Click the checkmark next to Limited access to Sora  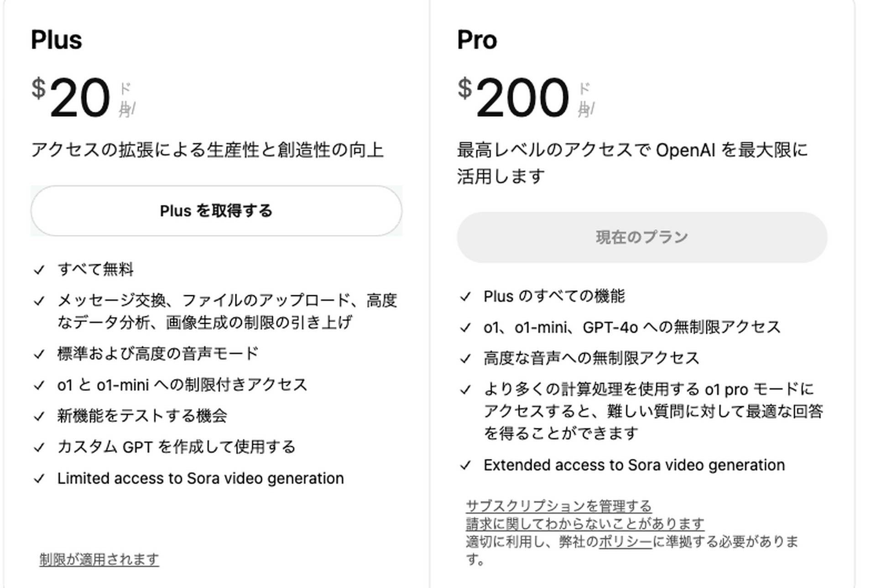(38, 479)
